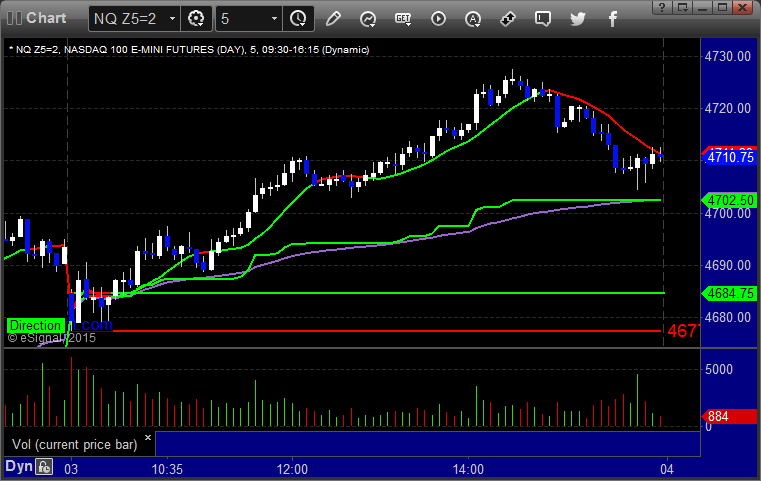
Task: Open the alerts circled-A icon menu
Action: (x=473, y=19)
